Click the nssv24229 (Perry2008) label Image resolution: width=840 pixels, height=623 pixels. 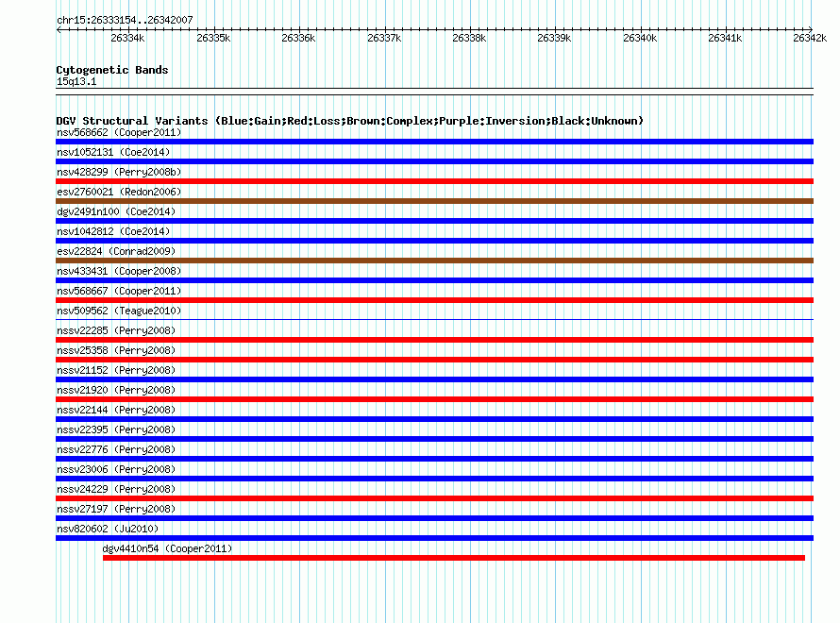click(116, 489)
